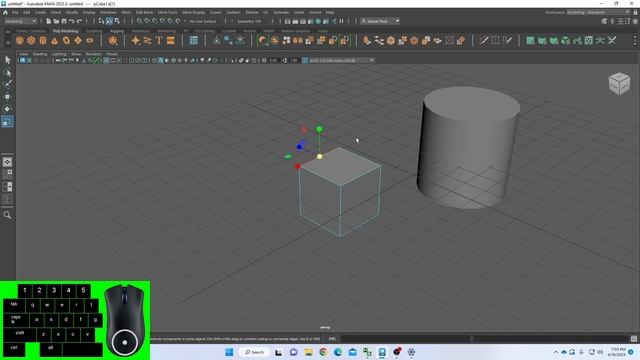Select the Rotate tool in toolbox
This screenshot has width=640, height=360.
(x=7, y=109)
